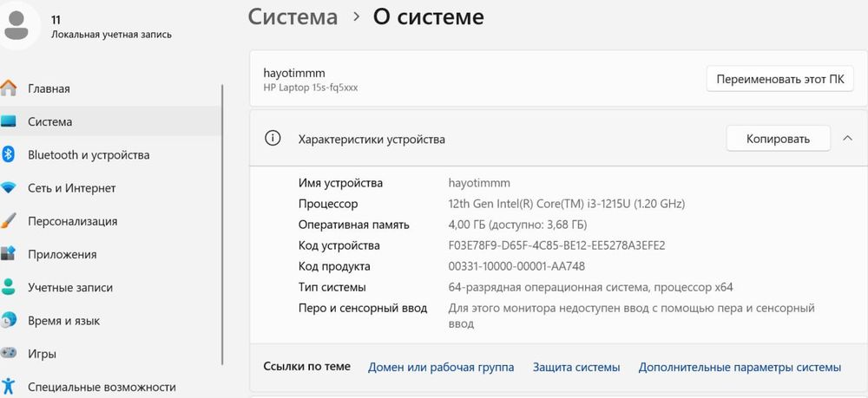Click the Специальные возможности accessibility icon

(8, 387)
